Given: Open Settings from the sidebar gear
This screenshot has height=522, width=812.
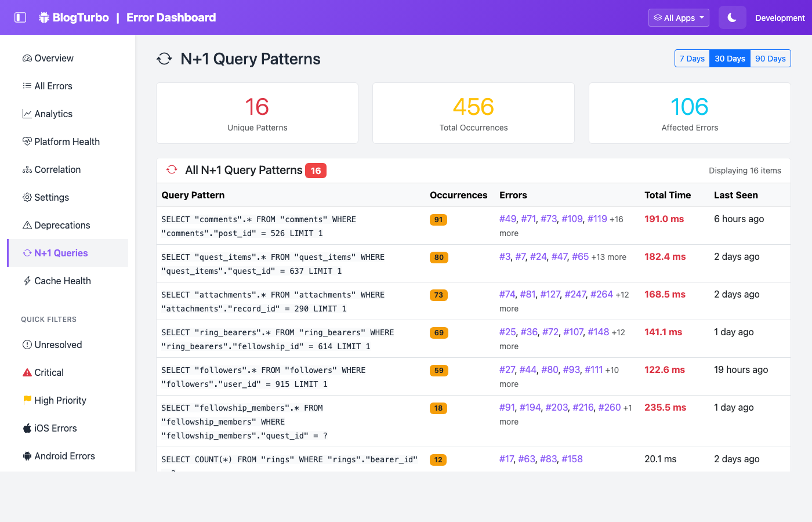Looking at the screenshot, I should 52,197.
